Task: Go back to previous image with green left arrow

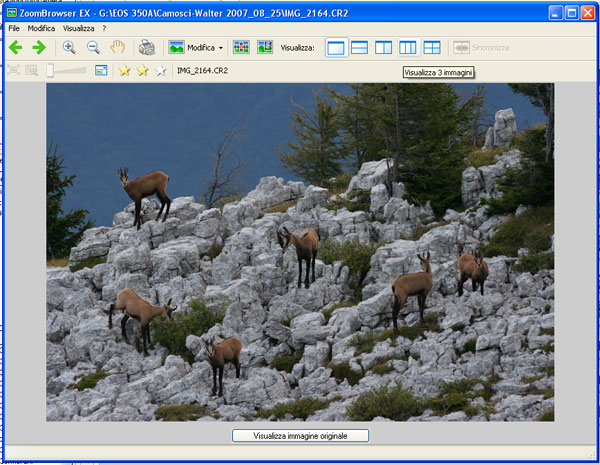Action: coord(16,47)
